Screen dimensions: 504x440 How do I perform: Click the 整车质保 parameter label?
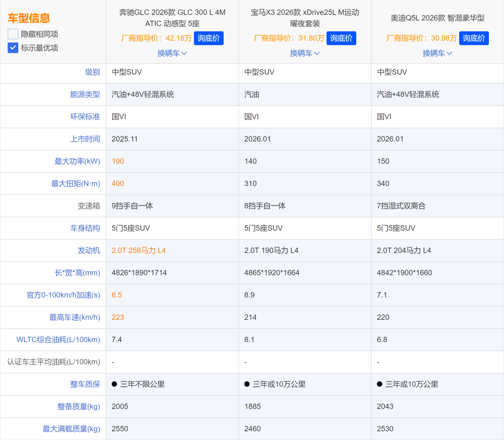[85, 384]
